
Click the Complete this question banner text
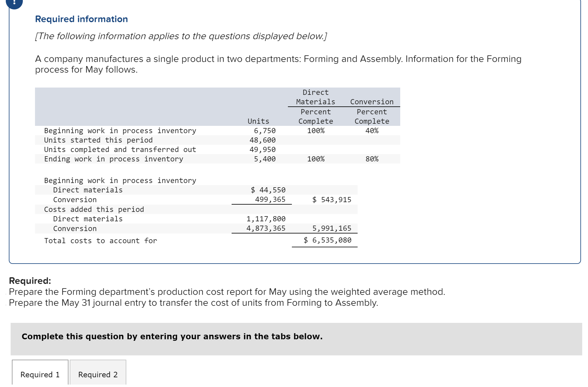click(x=172, y=337)
